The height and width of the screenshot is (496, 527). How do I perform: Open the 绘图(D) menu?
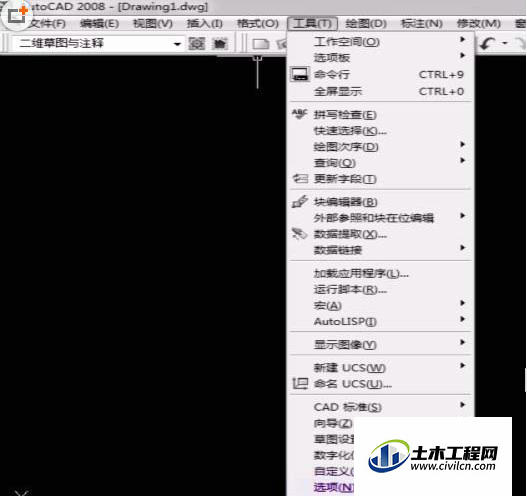366,24
